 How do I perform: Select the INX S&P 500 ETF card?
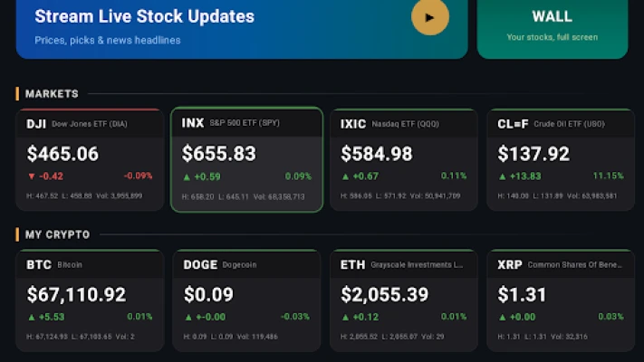click(x=247, y=159)
